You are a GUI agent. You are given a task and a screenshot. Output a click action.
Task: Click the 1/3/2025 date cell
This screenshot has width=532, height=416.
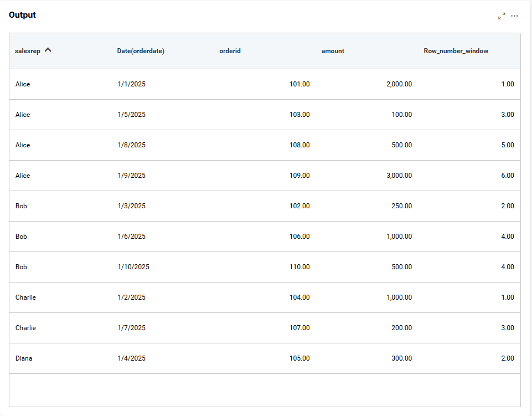[x=131, y=206]
